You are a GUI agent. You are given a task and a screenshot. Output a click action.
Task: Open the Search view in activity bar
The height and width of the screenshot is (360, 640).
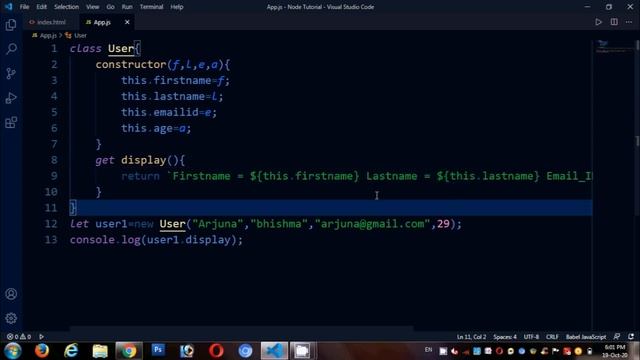click(x=11, y=49)
